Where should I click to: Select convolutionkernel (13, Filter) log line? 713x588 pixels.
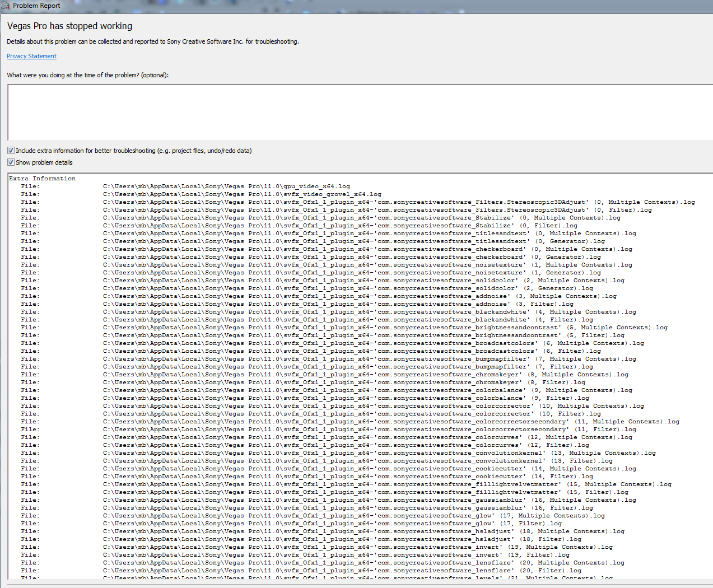[x=317, y=461]
